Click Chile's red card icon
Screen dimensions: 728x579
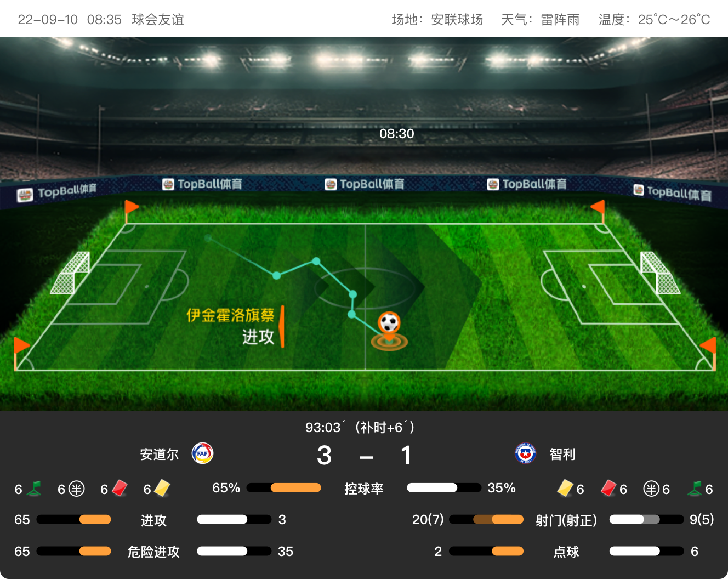(608, 488)
